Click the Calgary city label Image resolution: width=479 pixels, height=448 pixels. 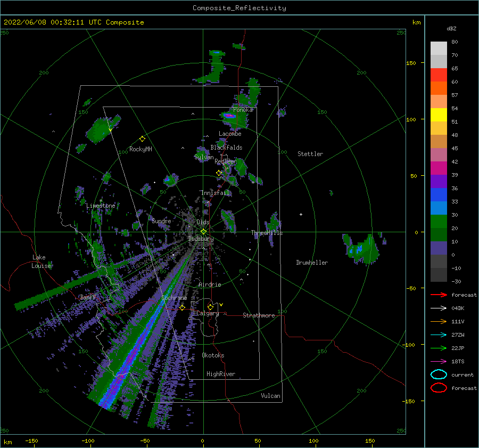tap(208, 313)
